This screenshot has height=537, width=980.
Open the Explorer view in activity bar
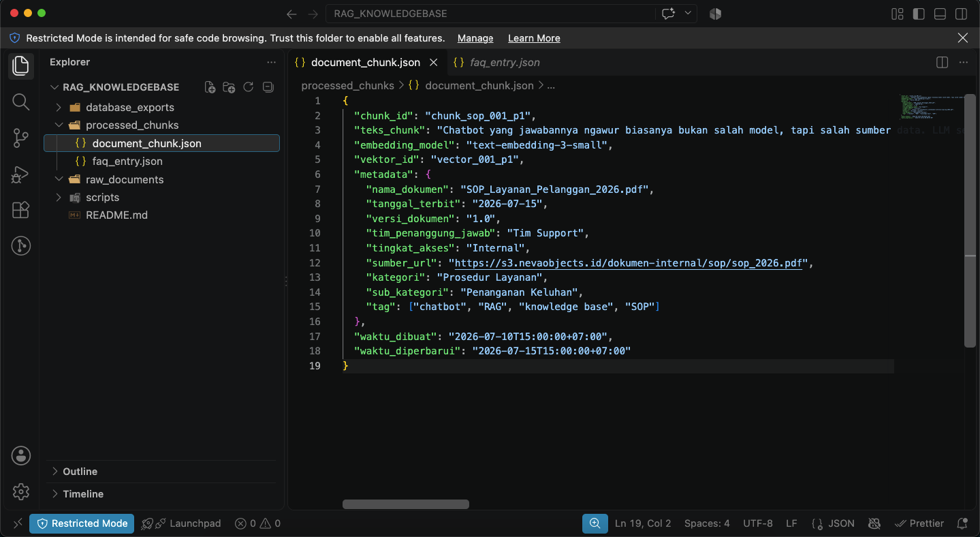coord(20,66)
